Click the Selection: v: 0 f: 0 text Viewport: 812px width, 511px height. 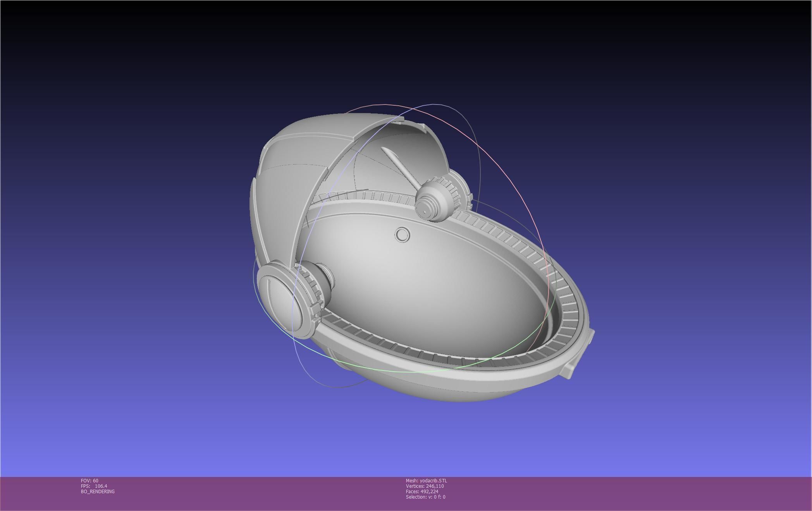point(425,497)
